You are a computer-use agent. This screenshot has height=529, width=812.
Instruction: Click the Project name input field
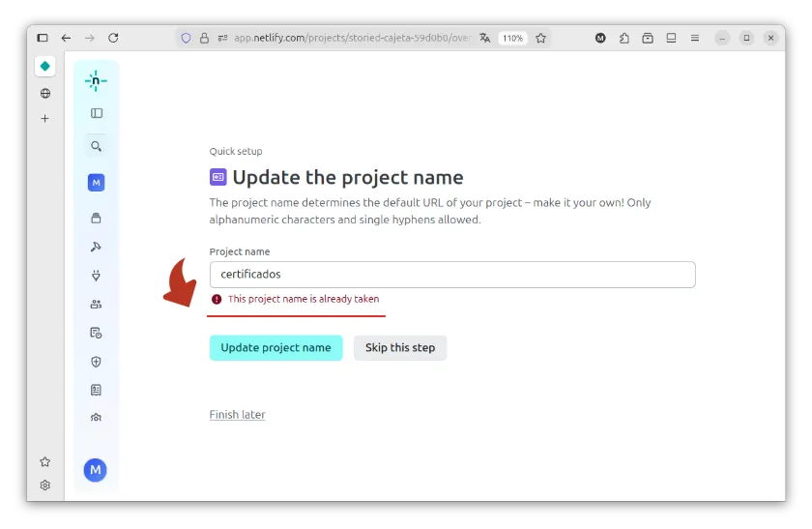451,275
